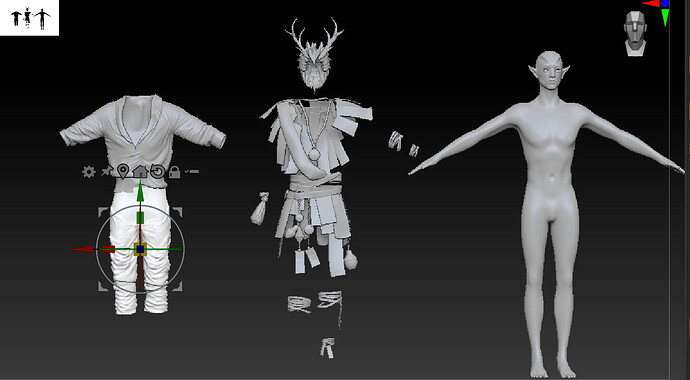Click gizmo Go To Unmasked Center pin

point(123,171)
